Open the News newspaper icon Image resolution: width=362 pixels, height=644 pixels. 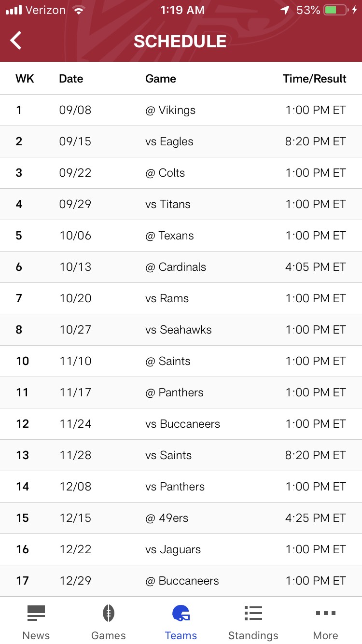36,613
